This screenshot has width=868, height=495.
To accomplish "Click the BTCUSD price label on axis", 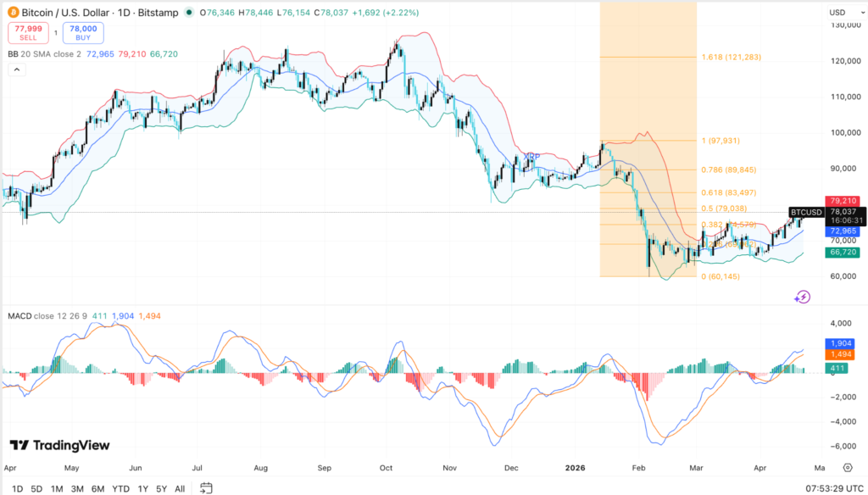I will coord(804,212).
